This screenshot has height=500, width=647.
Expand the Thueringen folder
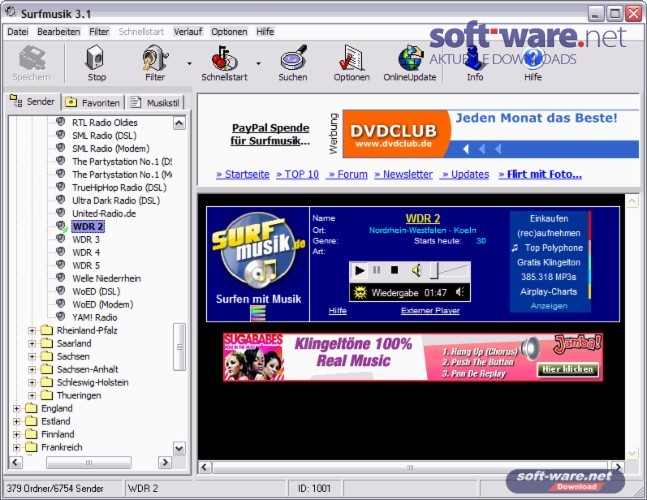coord(32,396)
